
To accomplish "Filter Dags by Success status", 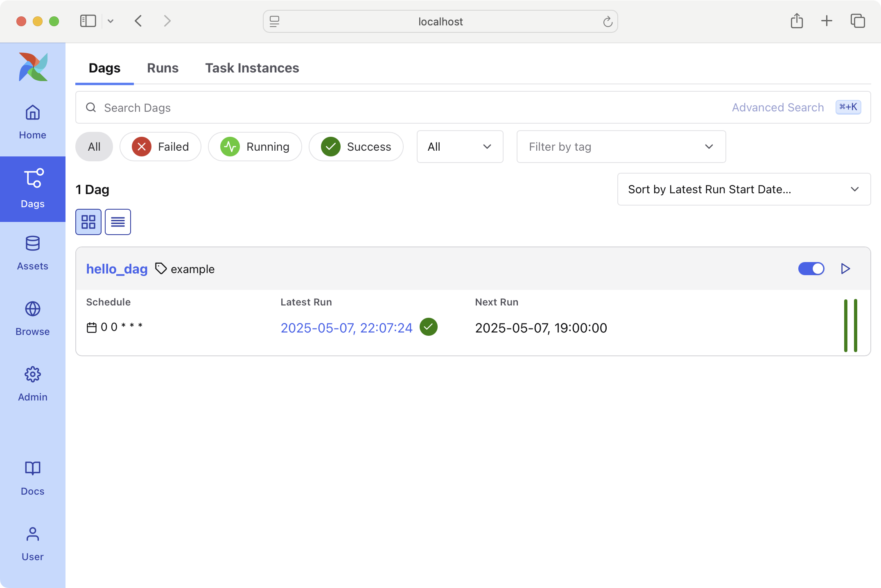I will coord(356,147).
